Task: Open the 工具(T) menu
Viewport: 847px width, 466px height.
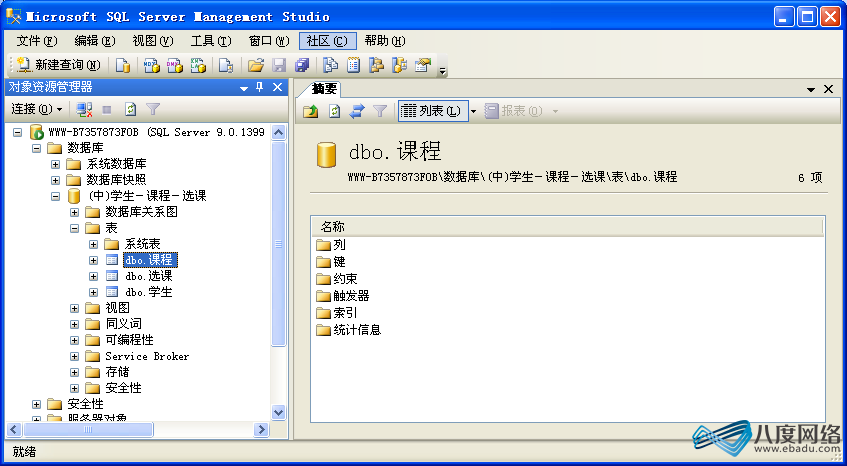Action: click(x=211, y=41)
